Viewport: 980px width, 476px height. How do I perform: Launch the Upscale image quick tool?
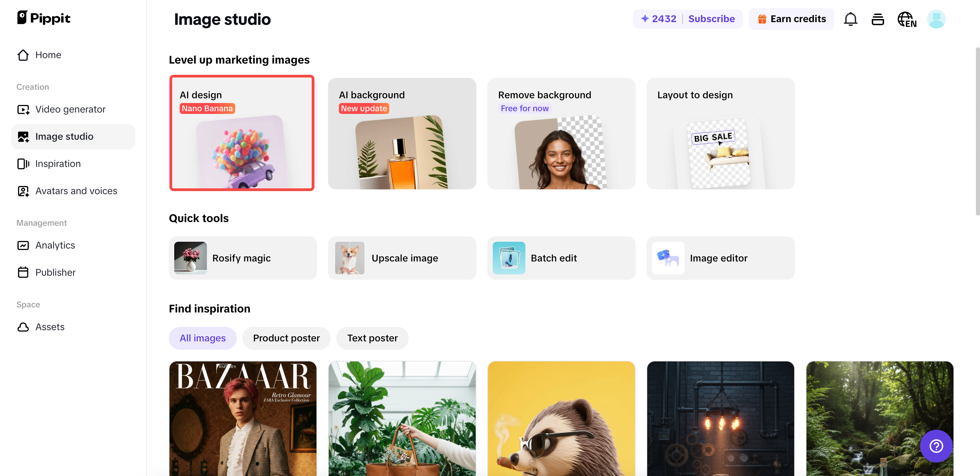pyautogui.click(x=402, y=258)
